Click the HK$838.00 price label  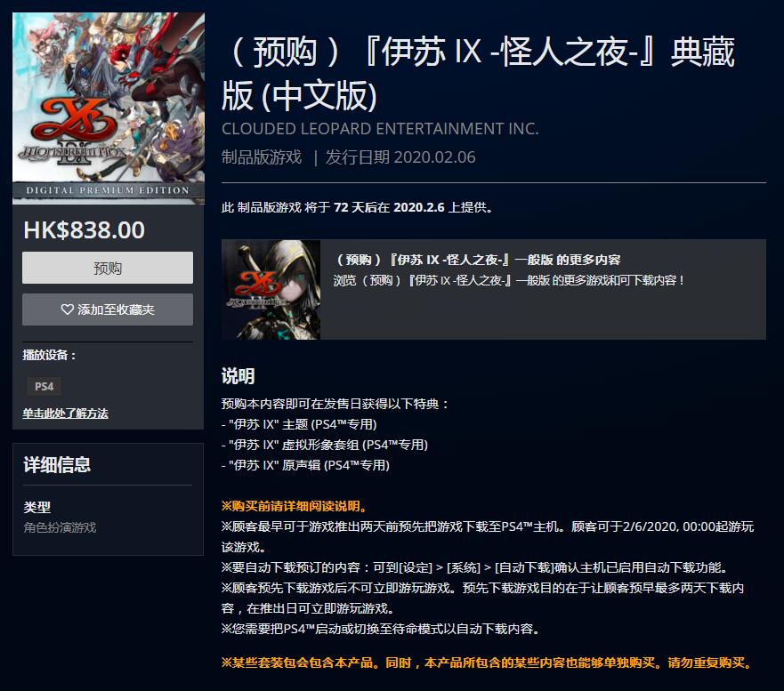coord(84,229)
